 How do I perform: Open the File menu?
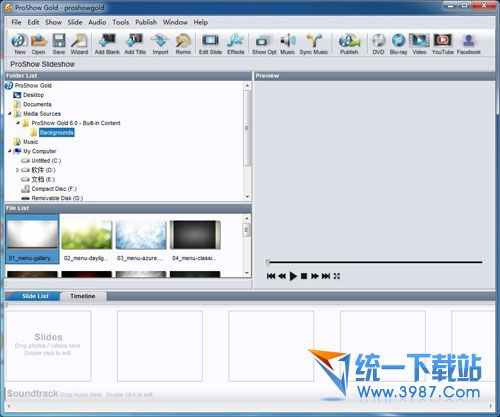[16, 22]
